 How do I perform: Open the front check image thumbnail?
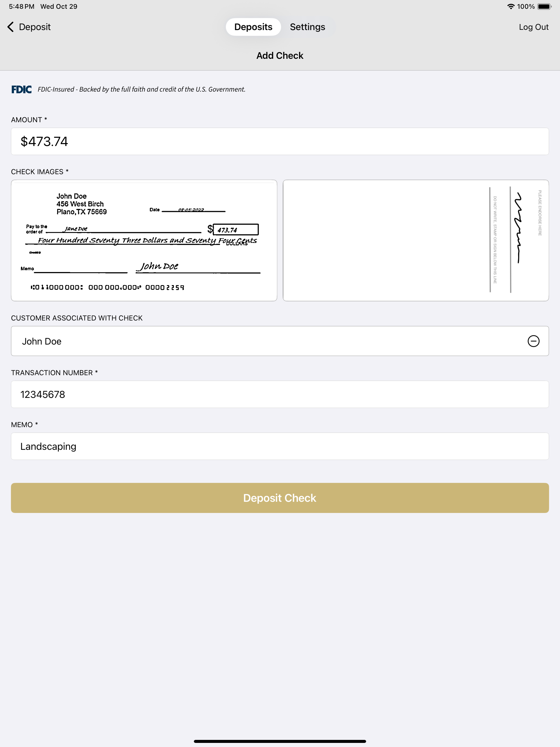point(144,240)
